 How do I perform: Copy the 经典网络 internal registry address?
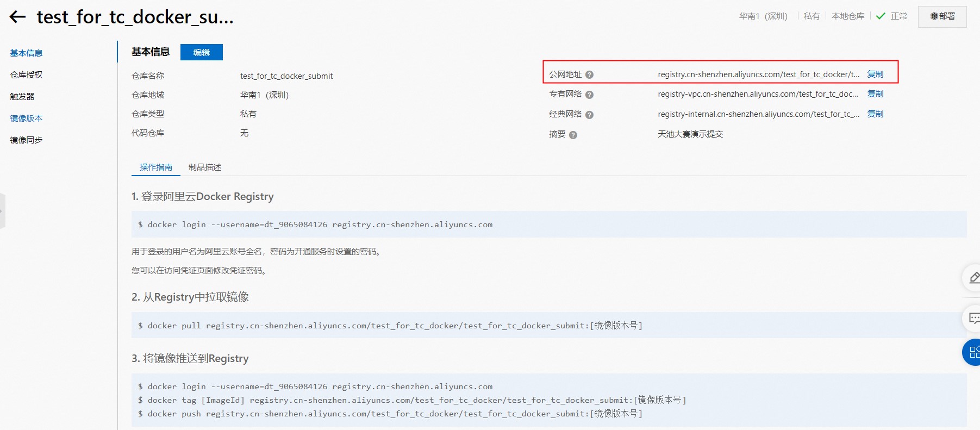pyautogui.click(x=875, y=114)
